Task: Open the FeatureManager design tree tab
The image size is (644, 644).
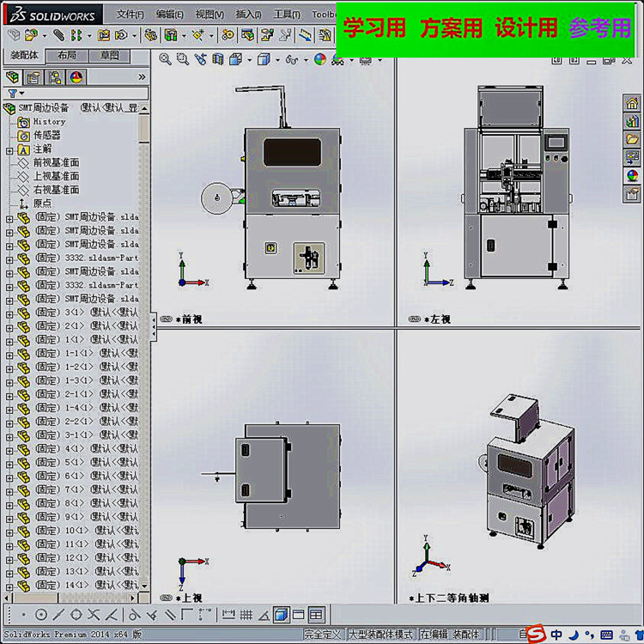Action: (12, 77)
